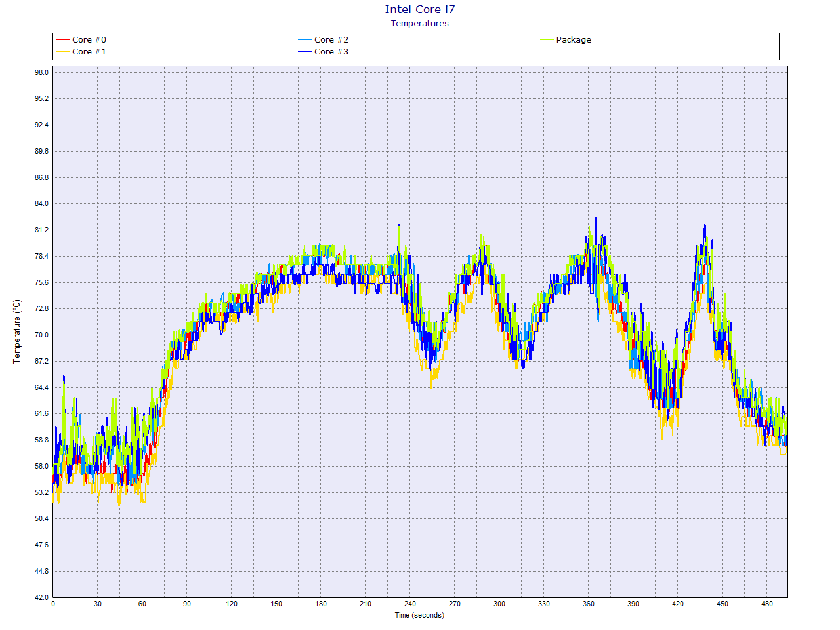840x630 pixels.
Task: Click the 480 time axis tick
Action: click(767, 604)
